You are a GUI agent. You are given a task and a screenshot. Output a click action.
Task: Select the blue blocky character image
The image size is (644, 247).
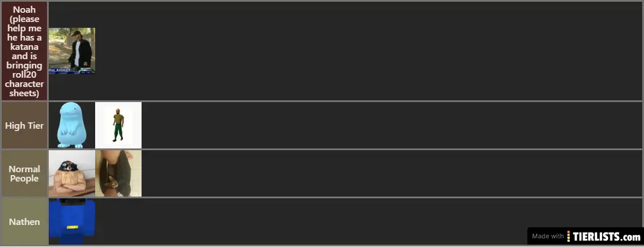(x=72, y=220)
